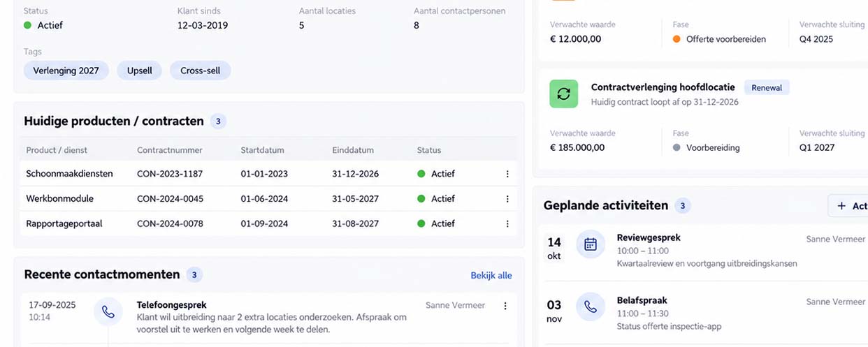868x347 pixels.
Task: Click start date 01-06-2024
Action: [x=264, y=199]
